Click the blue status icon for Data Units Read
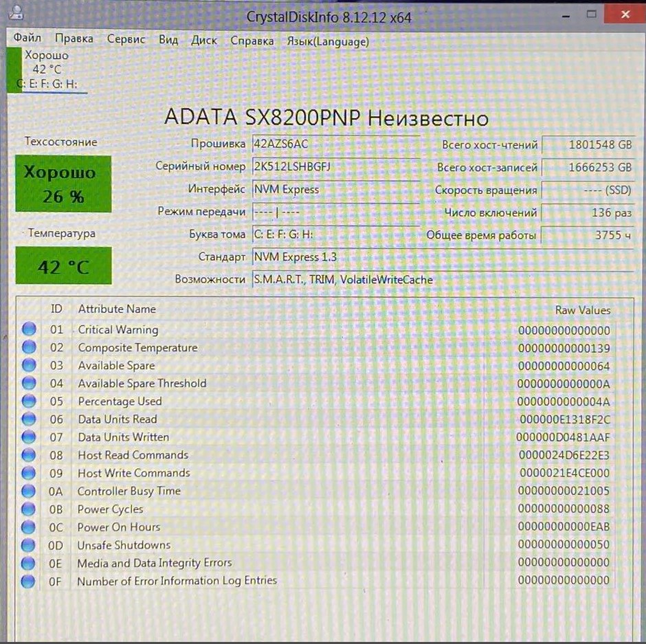 pos(29,419)
